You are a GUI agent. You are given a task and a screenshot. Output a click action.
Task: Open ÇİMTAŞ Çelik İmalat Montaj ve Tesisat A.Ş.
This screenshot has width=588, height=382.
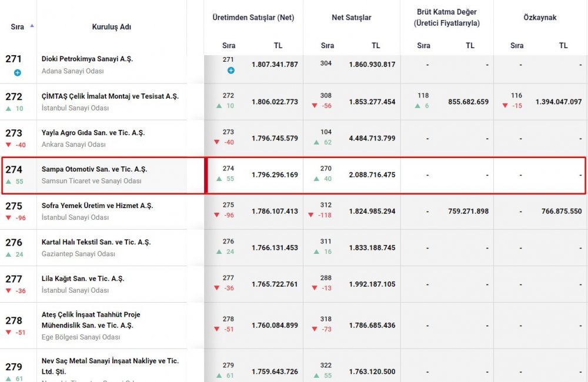110,96
